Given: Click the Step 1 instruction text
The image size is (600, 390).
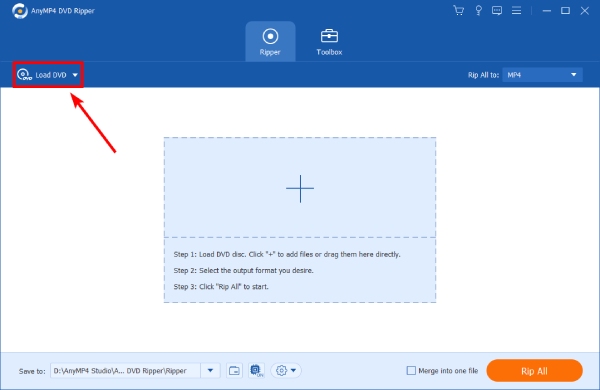Looking at the screenshot, I should point(287,254).
